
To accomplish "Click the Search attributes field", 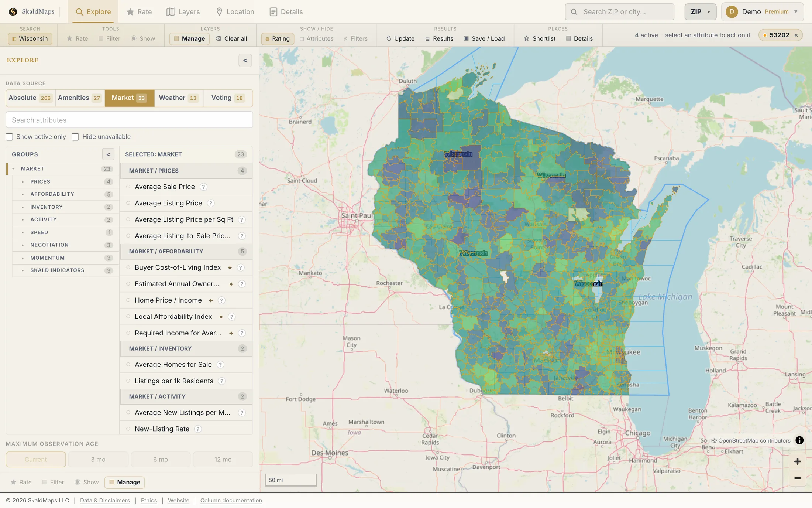I will pos(129,120).
